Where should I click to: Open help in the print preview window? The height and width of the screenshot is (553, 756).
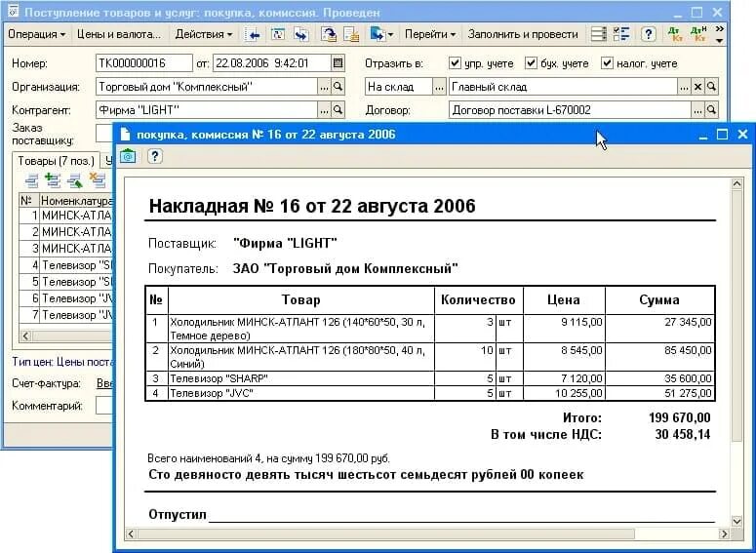154,156
